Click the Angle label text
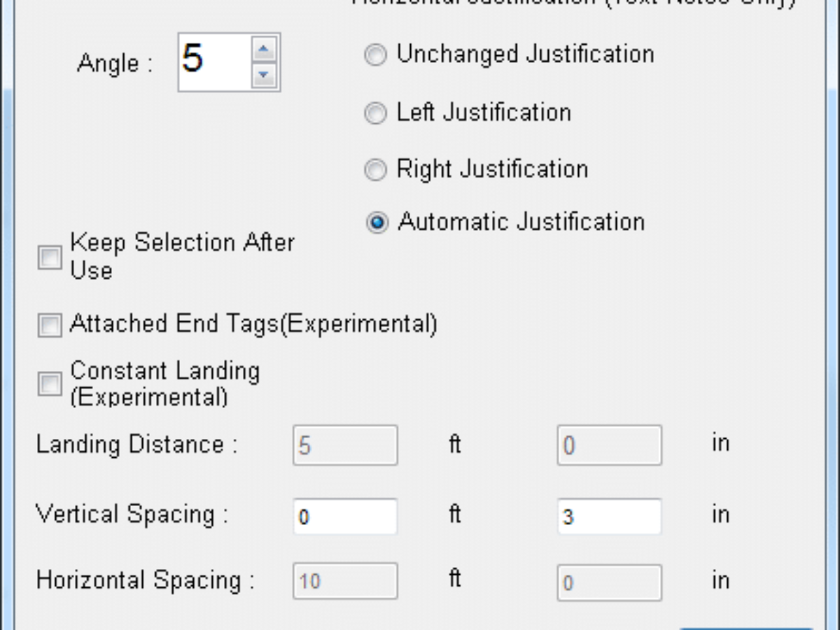The image size is (840, 630). click(x=114, y=64)
